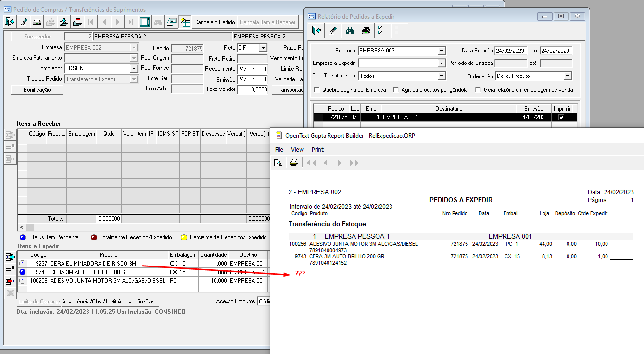Screen dimensions: 644x354
Task: Check Agrupa produtos por gôndola
Action: [396, 90]
